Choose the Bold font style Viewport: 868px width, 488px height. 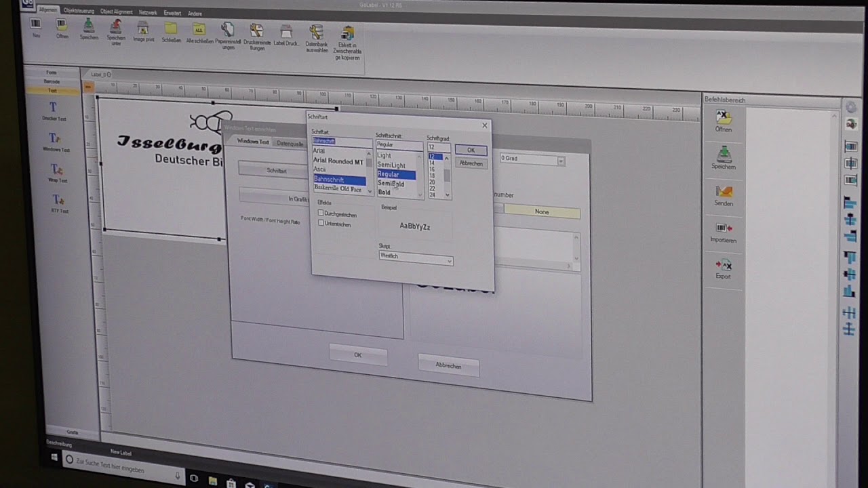click(384, 192)
